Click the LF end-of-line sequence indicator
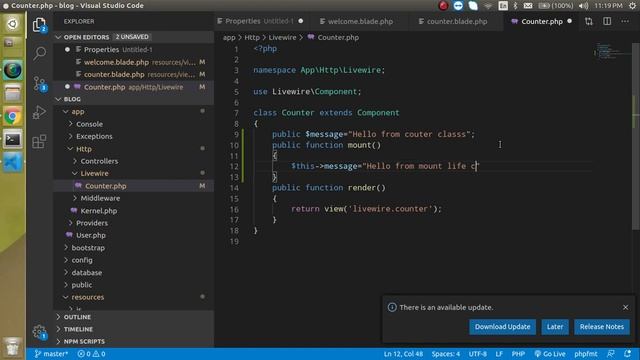 (x=499, y=354)
